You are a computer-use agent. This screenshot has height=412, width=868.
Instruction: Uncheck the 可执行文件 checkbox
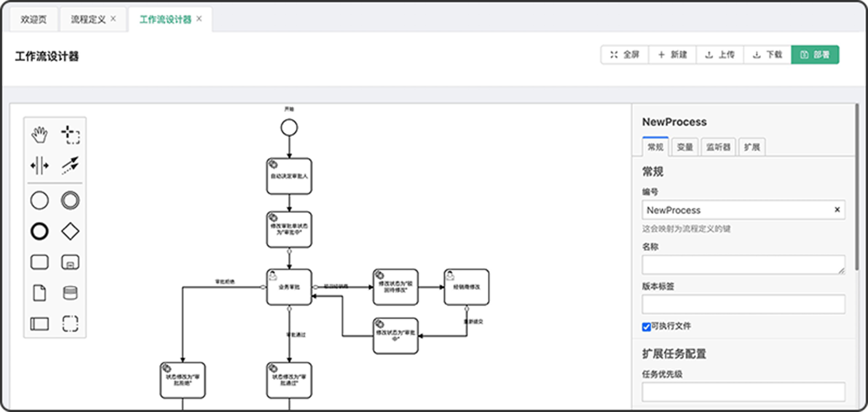pyautogui.click(x=646, y=327)
